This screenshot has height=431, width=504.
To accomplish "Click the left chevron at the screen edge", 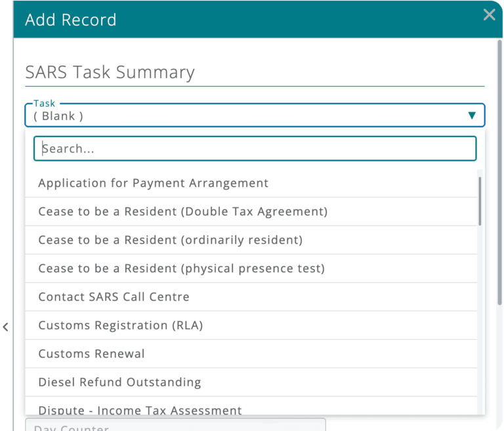I will pos(6,327).
